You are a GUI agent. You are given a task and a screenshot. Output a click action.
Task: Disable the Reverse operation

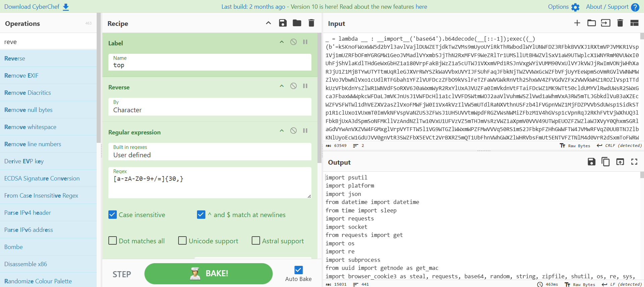(x=293, y=86)
